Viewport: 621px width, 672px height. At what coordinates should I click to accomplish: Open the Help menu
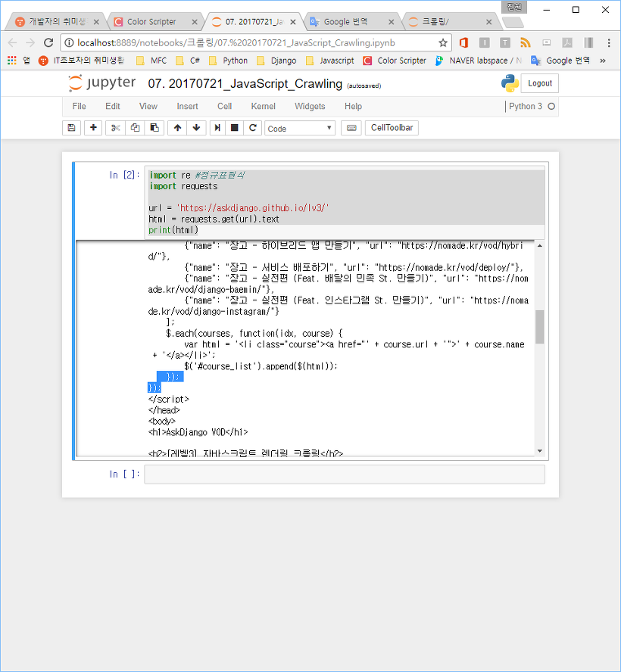[x=353, y=106]
